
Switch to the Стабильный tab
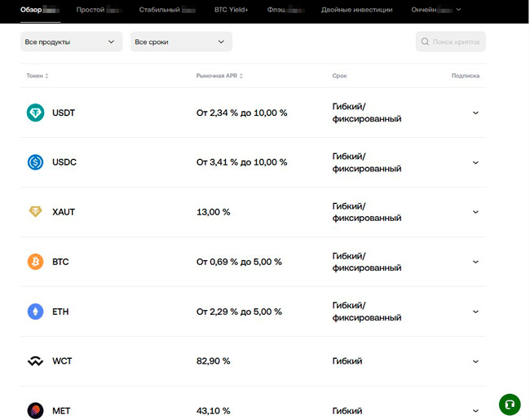(x=168, y=10)
